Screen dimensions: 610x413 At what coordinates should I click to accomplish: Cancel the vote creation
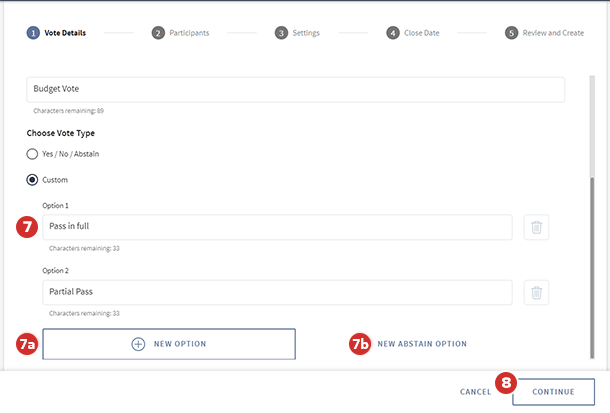click(475, 392)
